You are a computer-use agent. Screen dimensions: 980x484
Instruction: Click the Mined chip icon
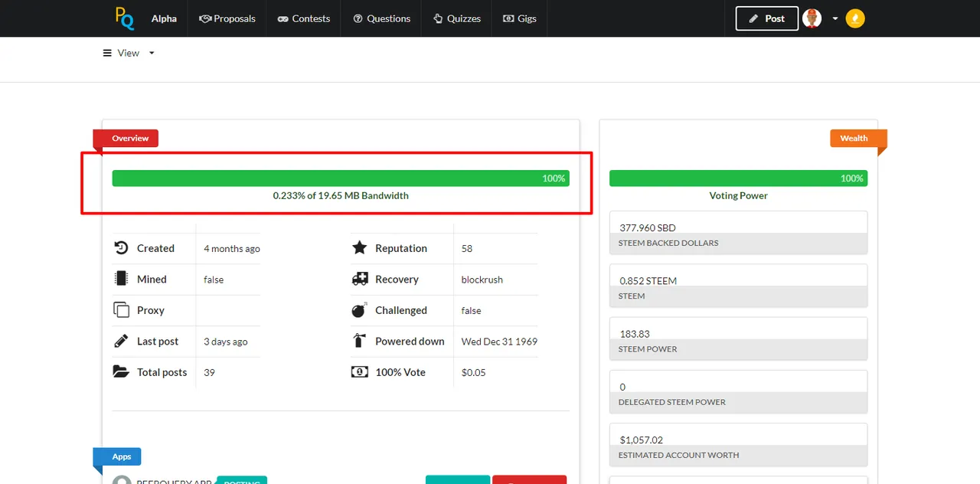coord(121,279)
